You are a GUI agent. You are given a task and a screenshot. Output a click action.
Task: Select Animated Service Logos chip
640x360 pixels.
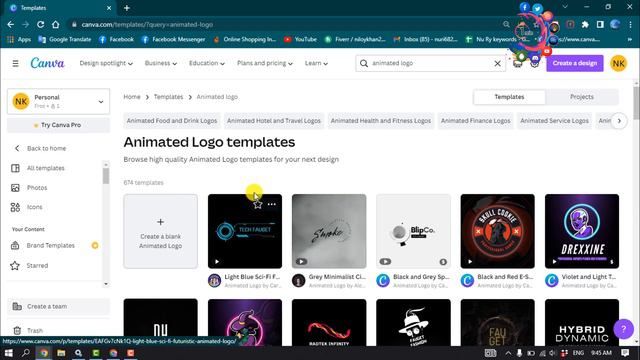click(x=554, y=121)
